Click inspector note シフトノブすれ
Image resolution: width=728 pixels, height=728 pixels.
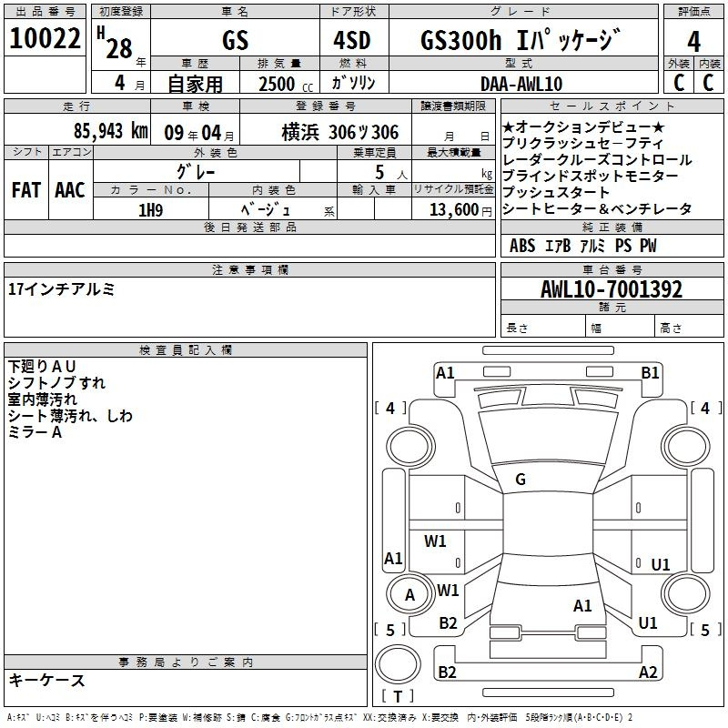[x=56, y=382]
